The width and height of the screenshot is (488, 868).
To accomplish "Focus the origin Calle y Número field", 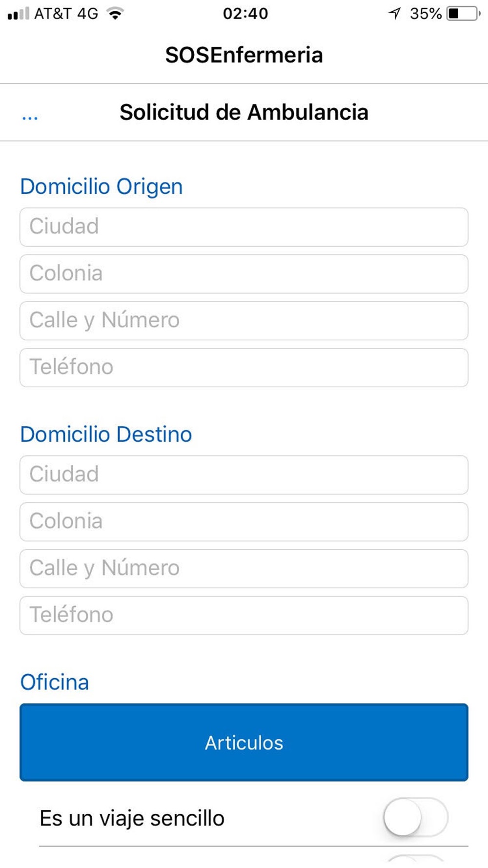I will 244,321.
